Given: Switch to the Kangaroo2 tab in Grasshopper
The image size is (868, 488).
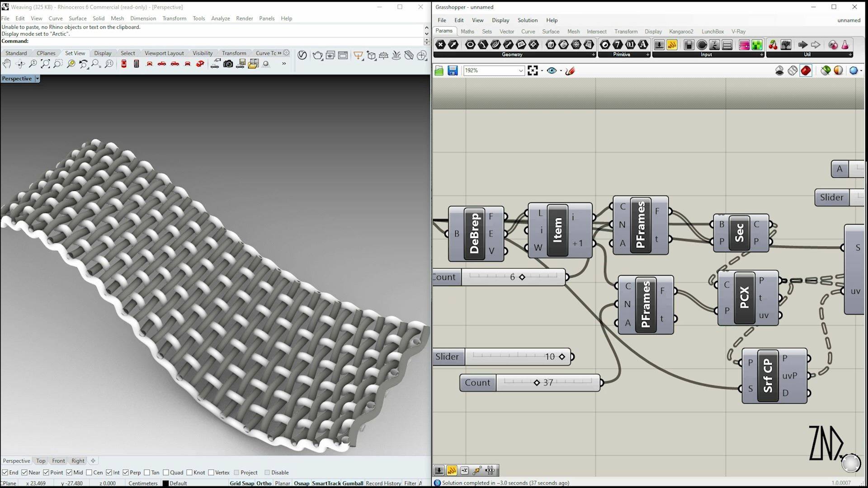Looking at the screenshot, I should tap(681, 32).
